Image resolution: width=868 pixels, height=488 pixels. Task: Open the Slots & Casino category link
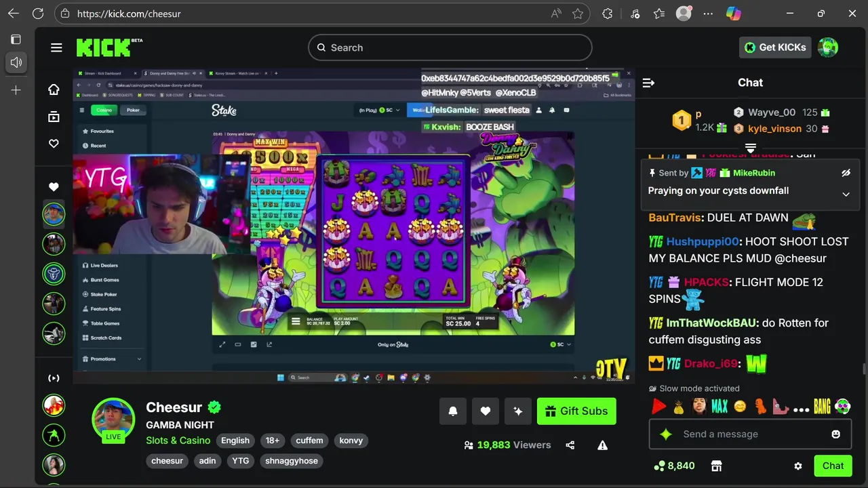(178, 441)
